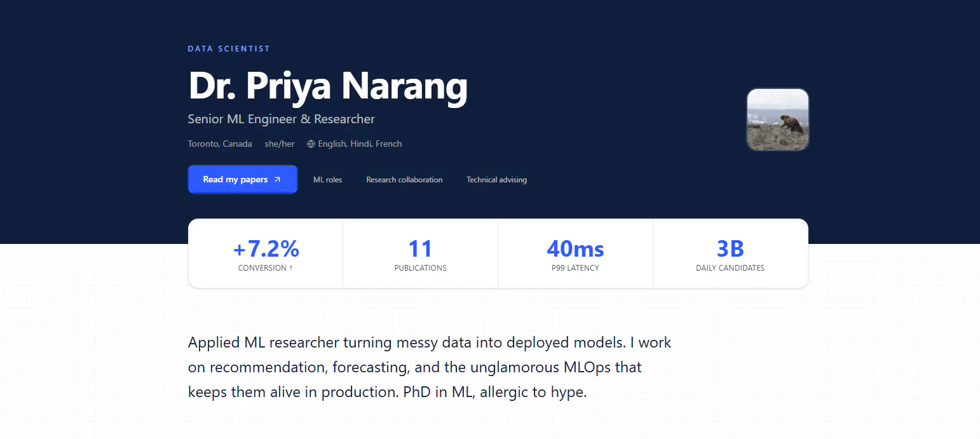Open the profile avatar photo
980x439 pixels.
pyautogui.click(x=777, y=119)
